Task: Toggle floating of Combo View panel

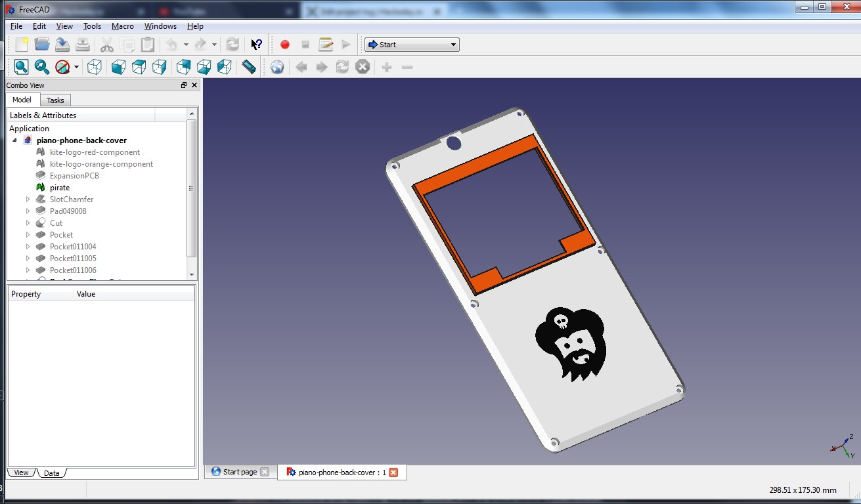Action: [x=184, y=85]
